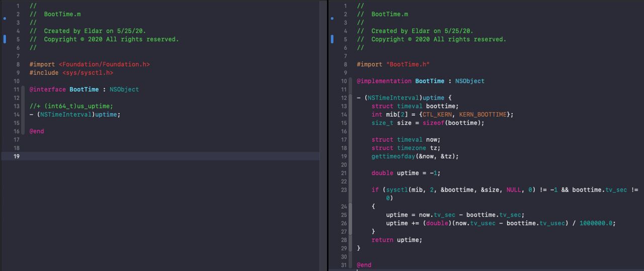The width and height of the screenshot is (644, 271).
Task: Click "@end" in left editor
Action: (x=37, y=131)
